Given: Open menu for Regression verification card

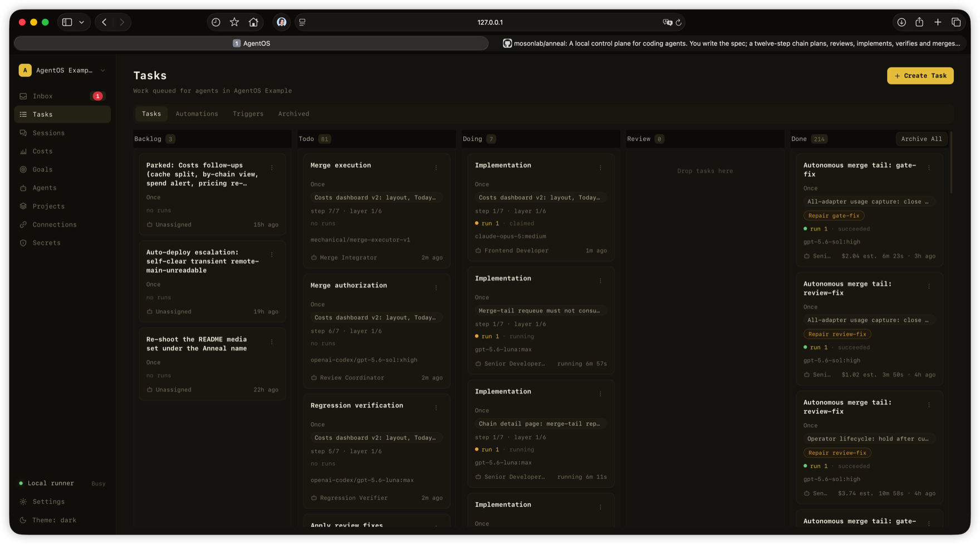Looking at the screenshot, I should point(436,408).
